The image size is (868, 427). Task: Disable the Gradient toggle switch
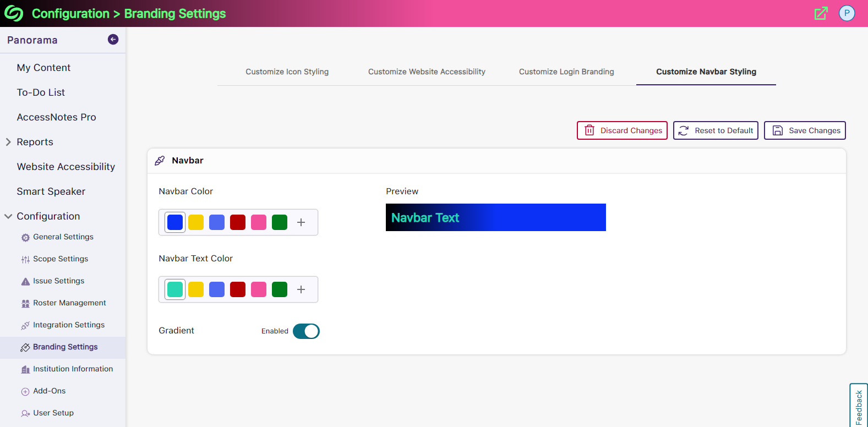(x=306, y=331)
